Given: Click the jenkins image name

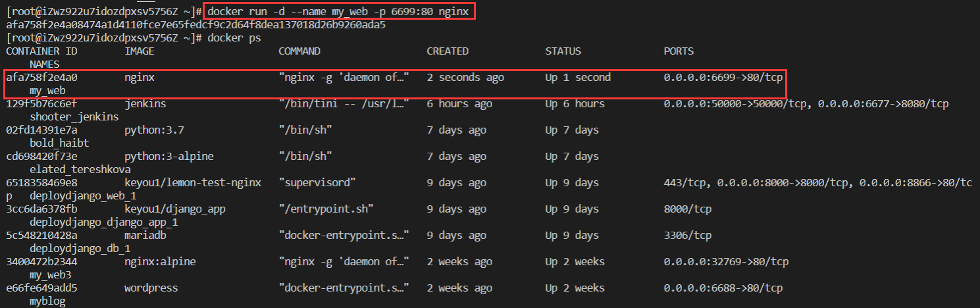Looking at the screenshot, I should pyautogui.click(x=145, y=104).
